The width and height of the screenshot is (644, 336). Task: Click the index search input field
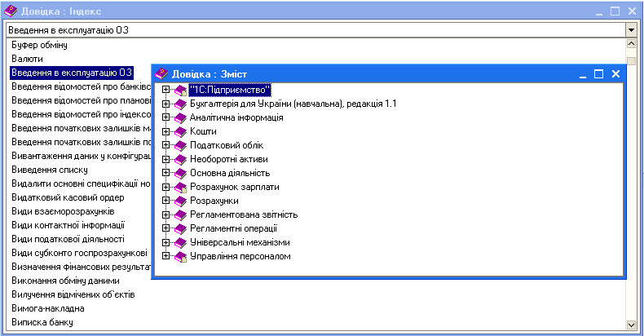tap(315, 30)
